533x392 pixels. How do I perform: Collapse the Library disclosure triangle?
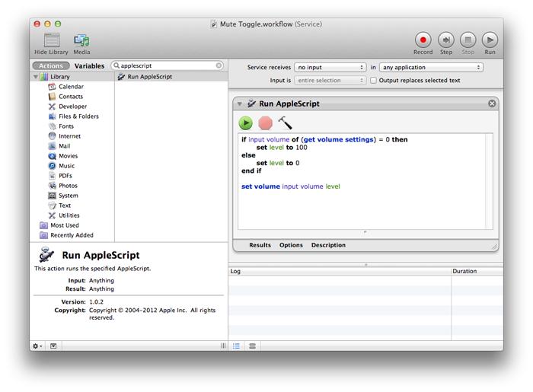[x=36, y=77]
